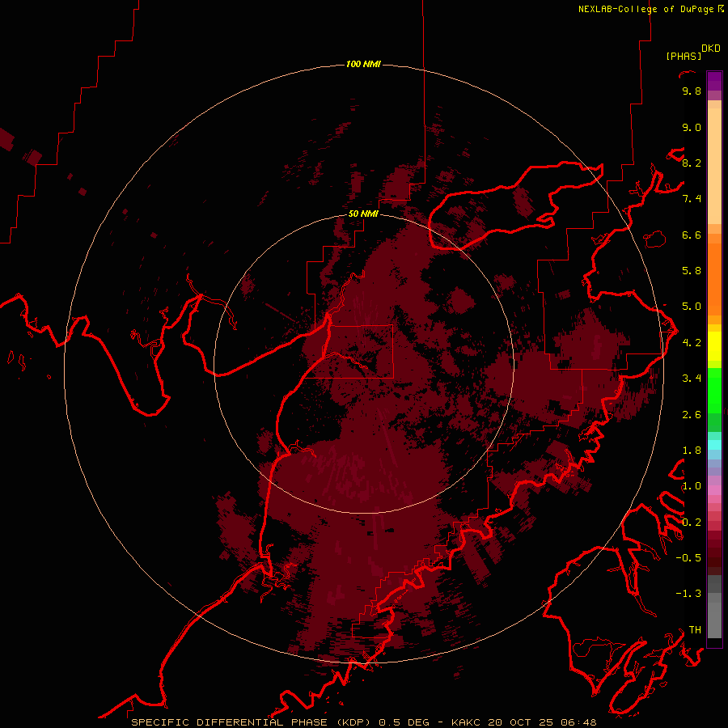Click the 6.6 legend value
This screenshot has height=728, width=728.
coord(692,235)
